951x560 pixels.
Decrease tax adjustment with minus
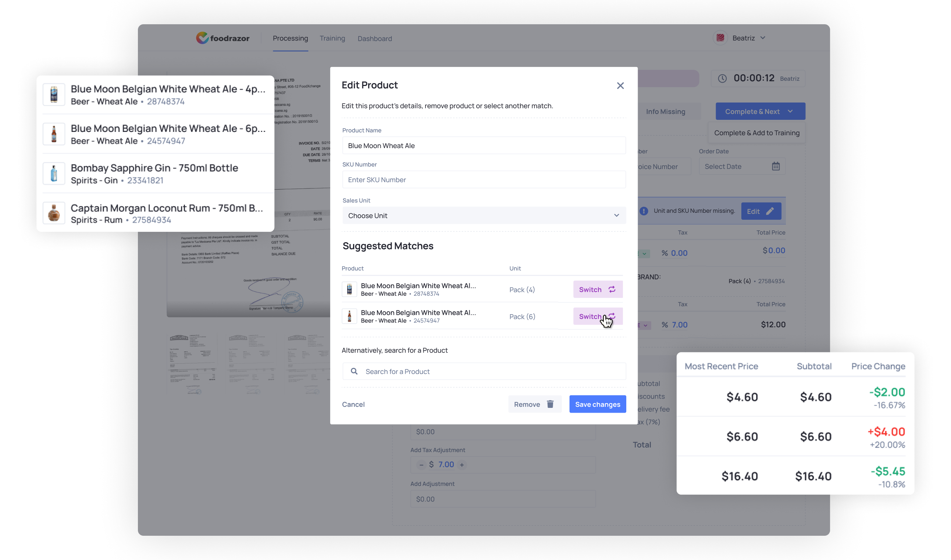[421, 465]
